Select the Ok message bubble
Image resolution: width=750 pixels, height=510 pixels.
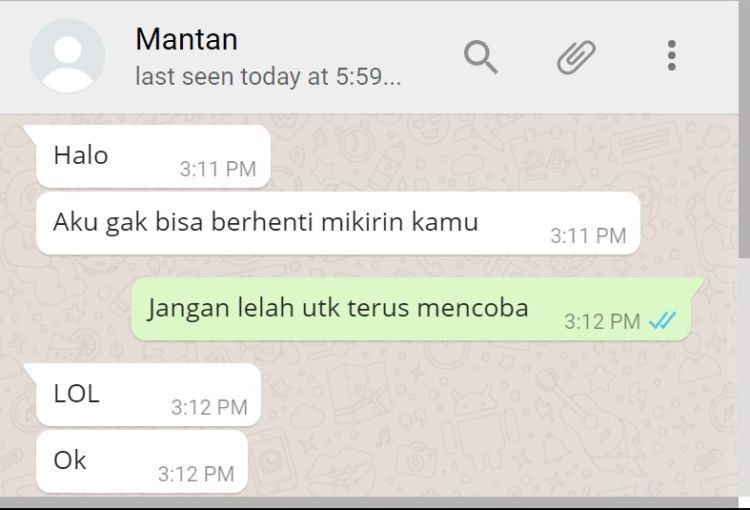tap(142, 461)
